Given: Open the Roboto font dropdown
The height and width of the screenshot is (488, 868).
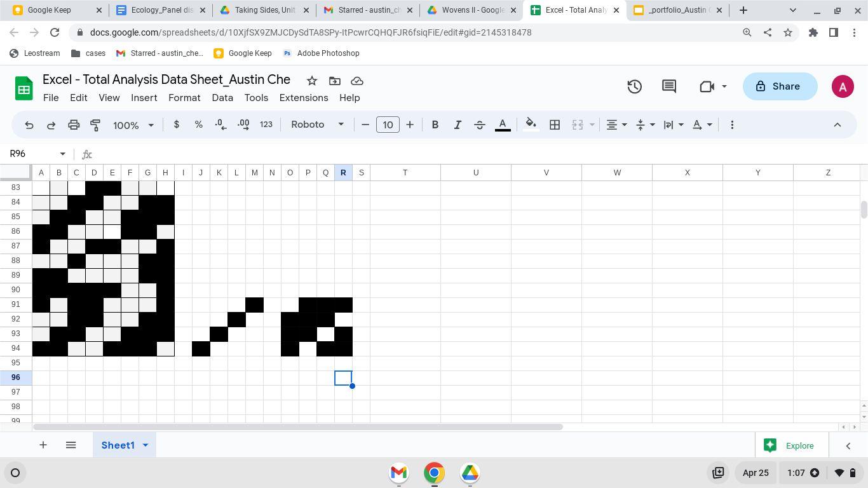Looking at the screenshot, I should (317, 125).
